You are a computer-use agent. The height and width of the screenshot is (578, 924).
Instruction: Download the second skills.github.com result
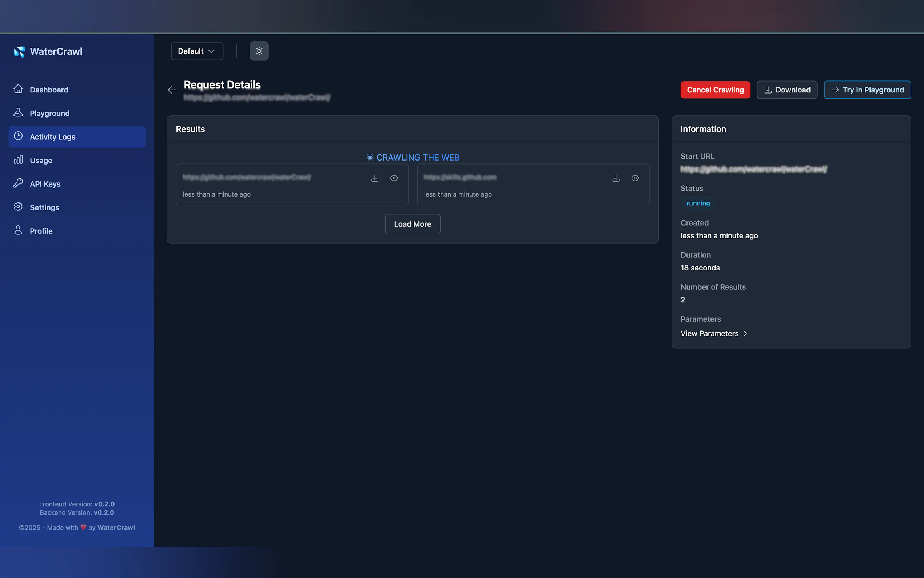point(616,178)
